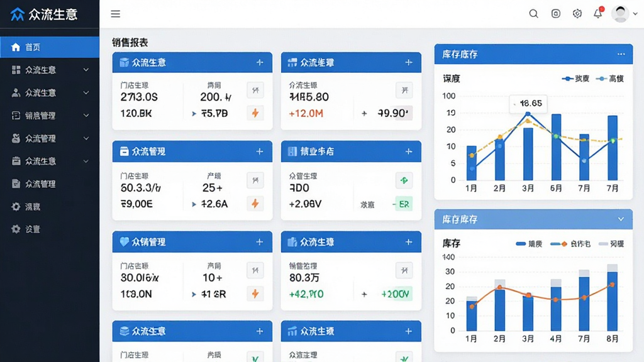Toggle the light blue 高值 legend entry
644x362 pixels.
pos(610,79)
